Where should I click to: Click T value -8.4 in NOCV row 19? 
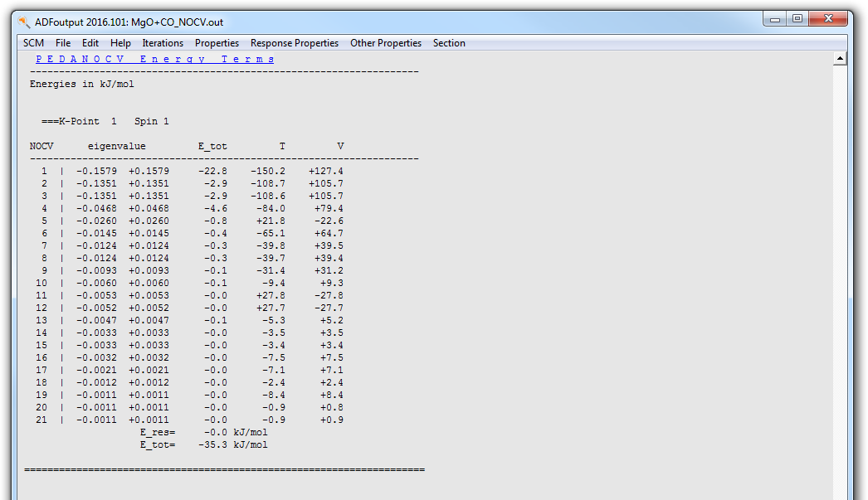coord(274,396)
